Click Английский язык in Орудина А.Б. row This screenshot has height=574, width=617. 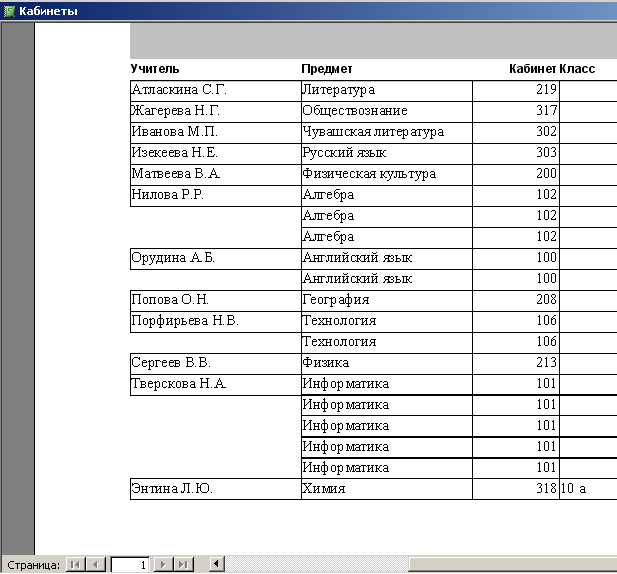(387, 259)
